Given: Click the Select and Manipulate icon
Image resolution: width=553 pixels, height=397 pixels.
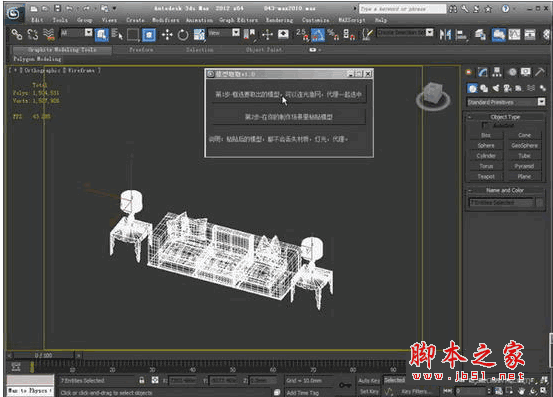Looking at the screenshot, I should (267, 34).
